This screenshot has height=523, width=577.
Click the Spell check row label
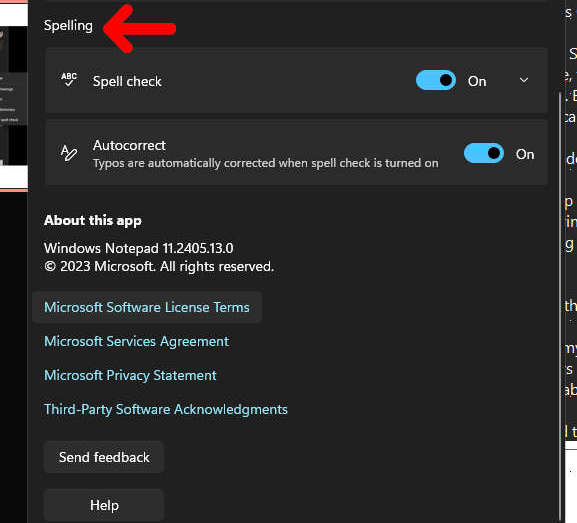[x=127, y=81]
